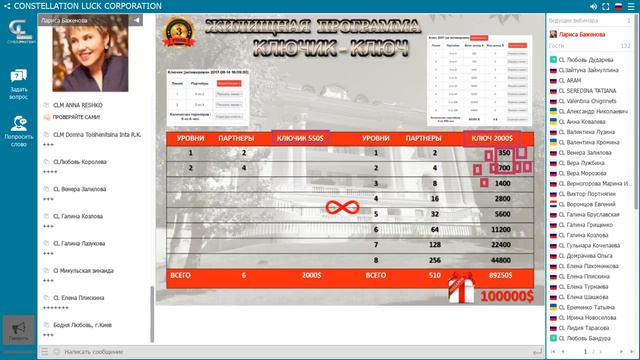Select chat entry CL Галина Козлова

pos(78,216)
